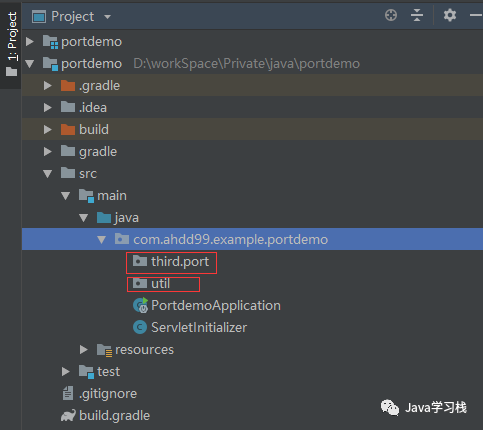
Task: Select the test folder label
Action: pyautogui.click(x=108, y=372)
